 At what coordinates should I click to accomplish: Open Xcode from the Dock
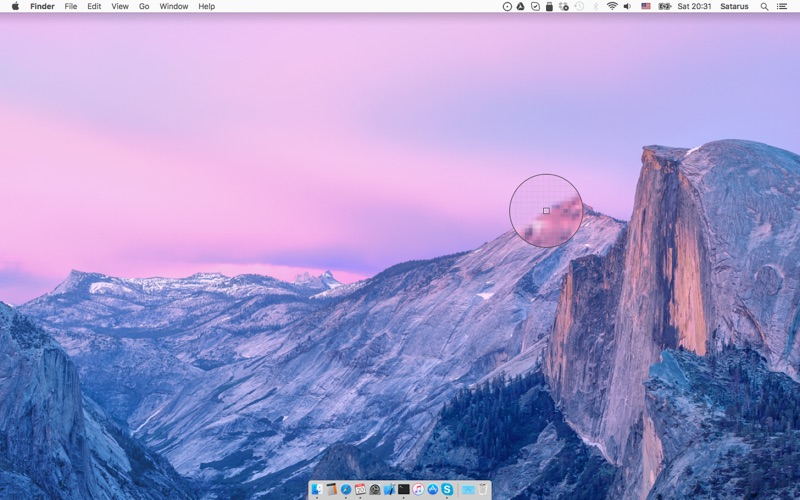tap(389, 489)
